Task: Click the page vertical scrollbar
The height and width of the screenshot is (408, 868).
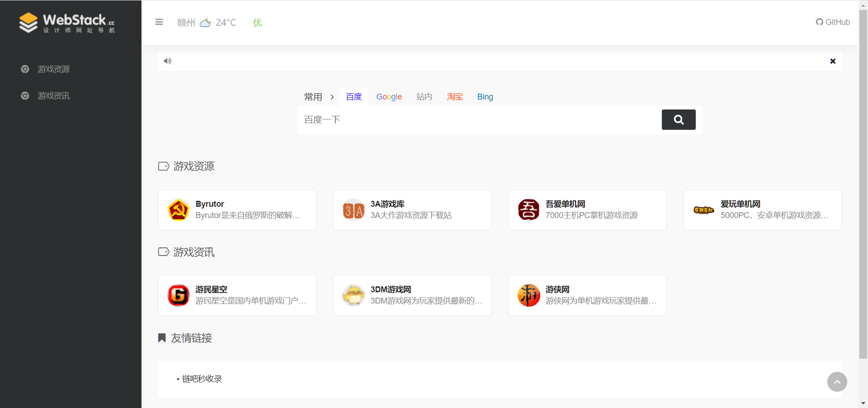Action: (x=863, y=185)
